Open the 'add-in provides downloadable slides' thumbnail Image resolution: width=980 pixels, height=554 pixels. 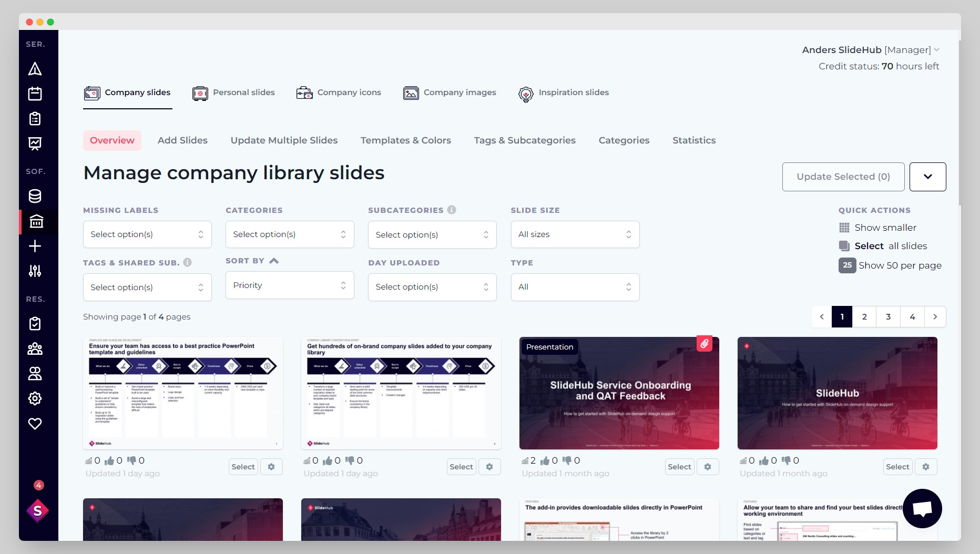tap(619, 520)
